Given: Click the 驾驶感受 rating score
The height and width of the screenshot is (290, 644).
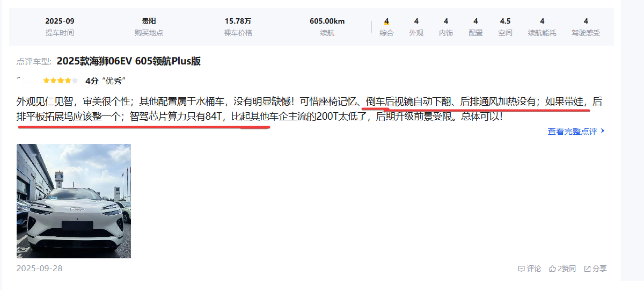Looking at the screenshot, I should coord(586,21).
